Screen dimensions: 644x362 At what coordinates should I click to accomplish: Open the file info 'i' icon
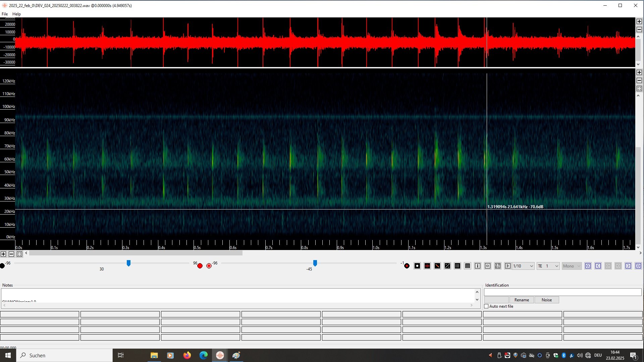[477, 266]
